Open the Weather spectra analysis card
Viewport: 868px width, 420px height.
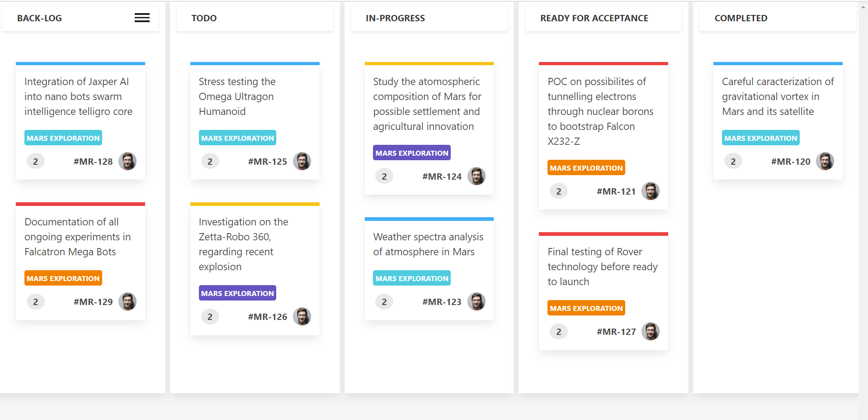[x=428, y=244]
